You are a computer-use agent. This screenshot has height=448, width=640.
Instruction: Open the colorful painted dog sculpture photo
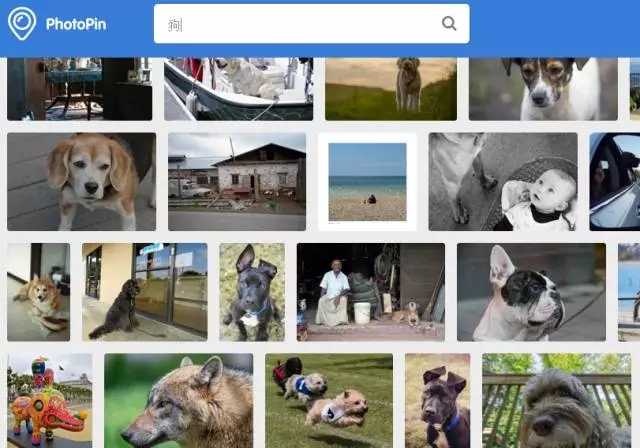pyautogui.click(x=49, y=400)
